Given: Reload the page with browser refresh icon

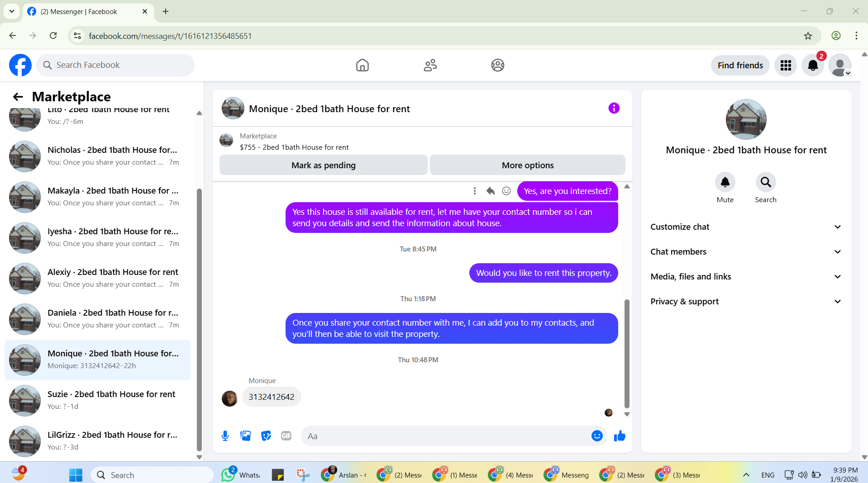Looking at the screenshot, I should click(53, 36).
